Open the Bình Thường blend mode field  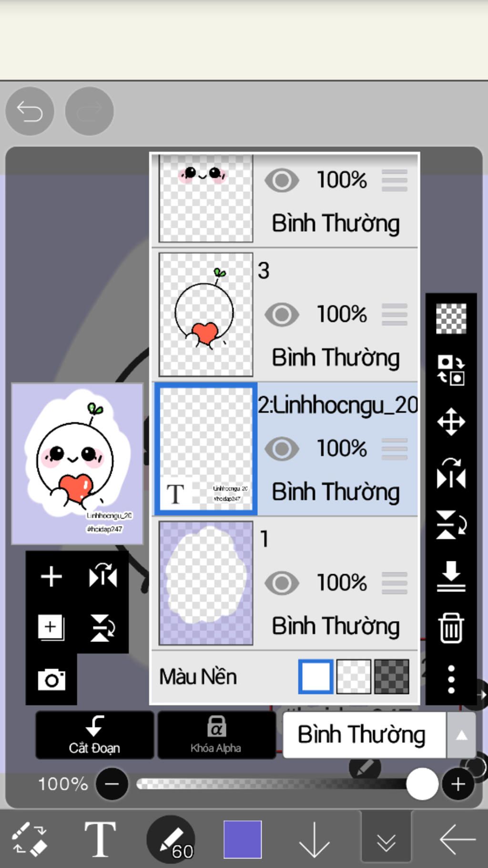365,735
